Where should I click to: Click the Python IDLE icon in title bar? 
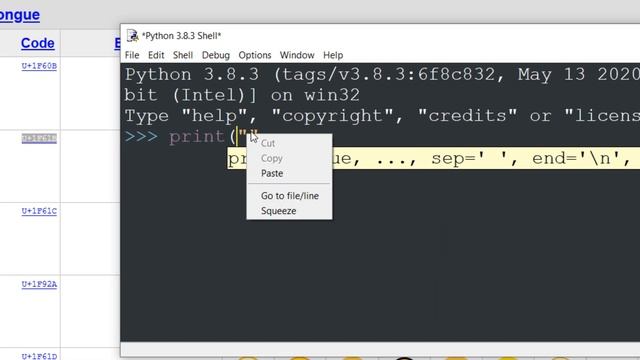click(x=132, y=36)
